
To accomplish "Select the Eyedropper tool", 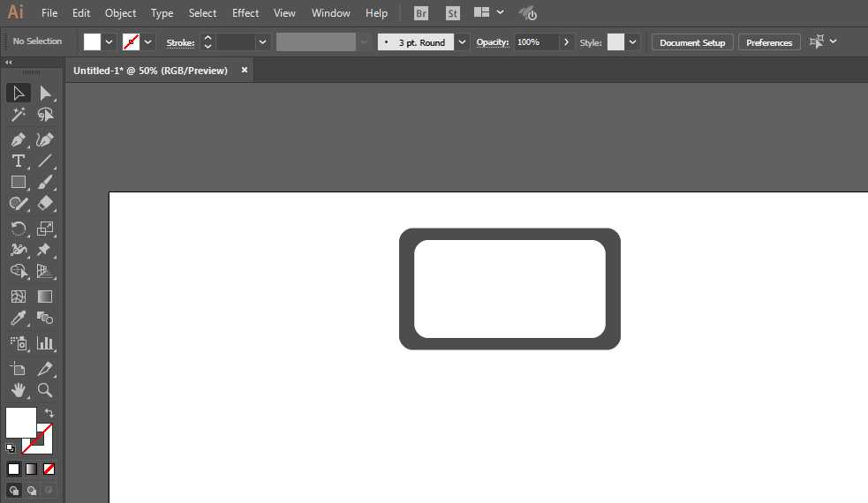I will 18,319.
